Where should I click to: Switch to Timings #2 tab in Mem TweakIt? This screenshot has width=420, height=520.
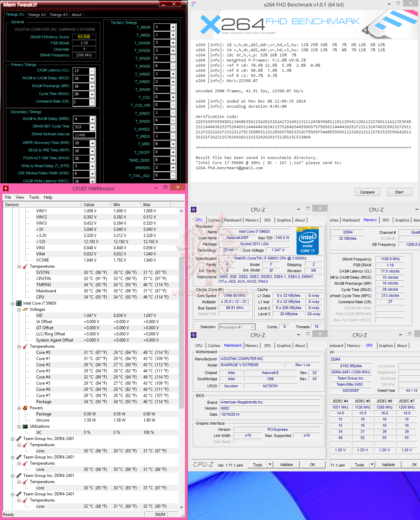click(x=37, y=15)
